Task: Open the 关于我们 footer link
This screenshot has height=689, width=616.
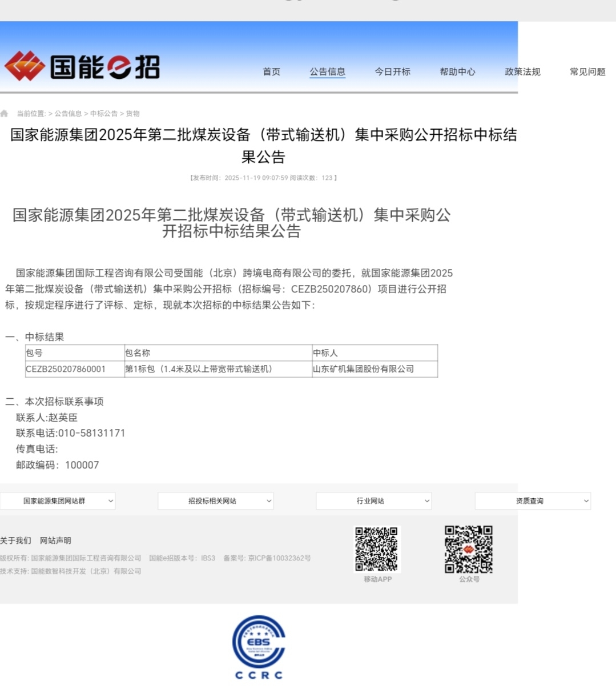Action: 15,540
